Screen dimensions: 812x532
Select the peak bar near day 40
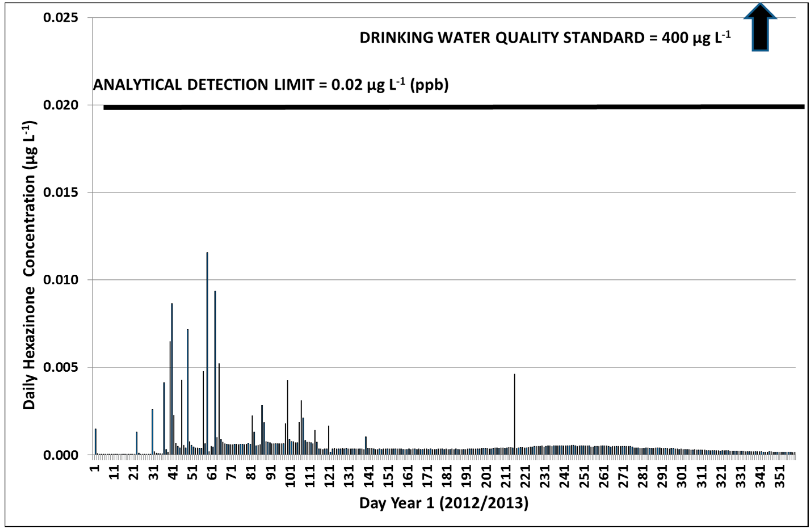coord(172,341)
